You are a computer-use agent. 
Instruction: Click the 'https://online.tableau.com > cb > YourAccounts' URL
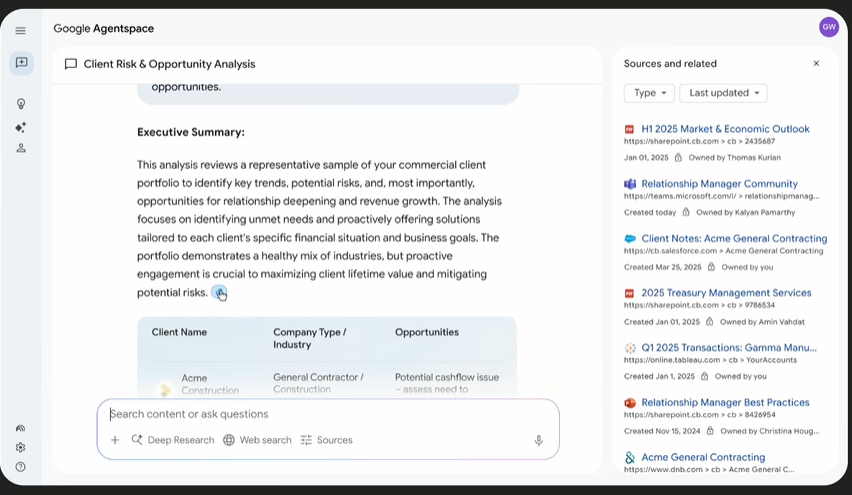pyautogui.click(x=710, y=360)
